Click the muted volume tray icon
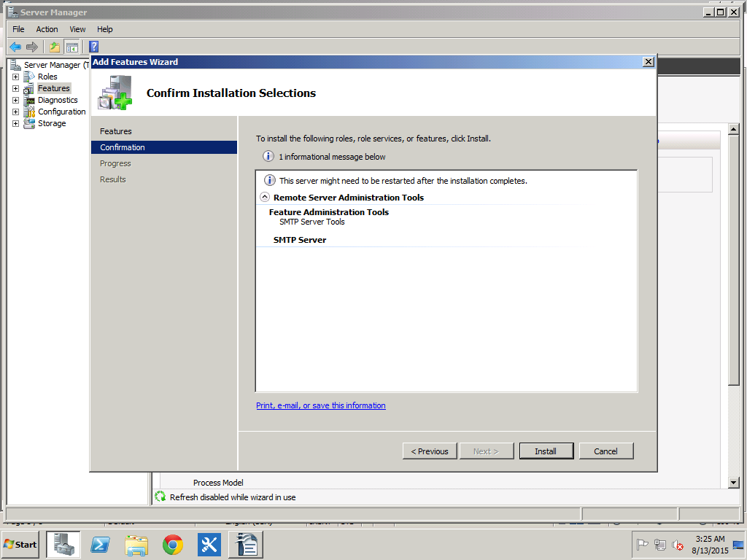The width and height of the screenshot is (747, 560). tap(678, 544)
